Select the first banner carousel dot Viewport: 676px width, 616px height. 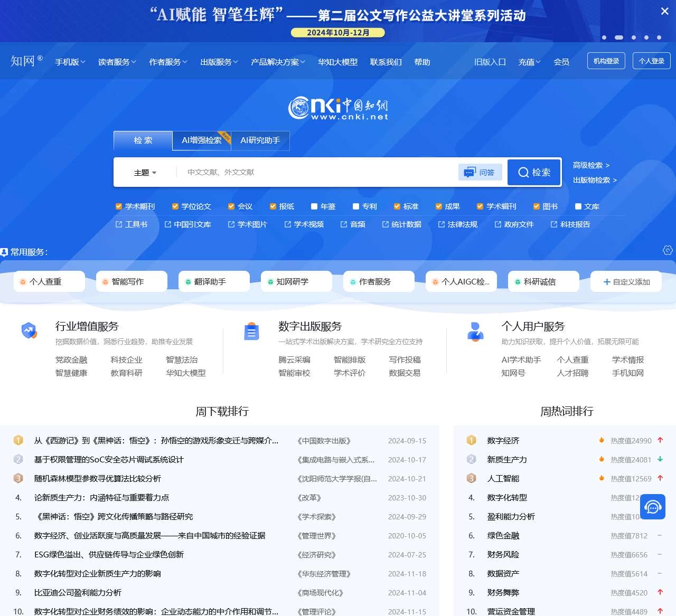click(x=604, y=37)
